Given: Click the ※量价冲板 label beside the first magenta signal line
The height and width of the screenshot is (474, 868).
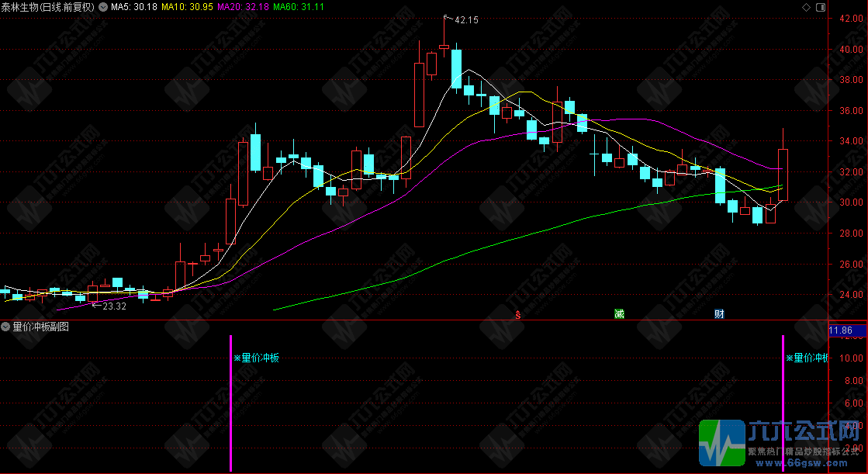Looking at the screenshot, I should coord(256,358).
